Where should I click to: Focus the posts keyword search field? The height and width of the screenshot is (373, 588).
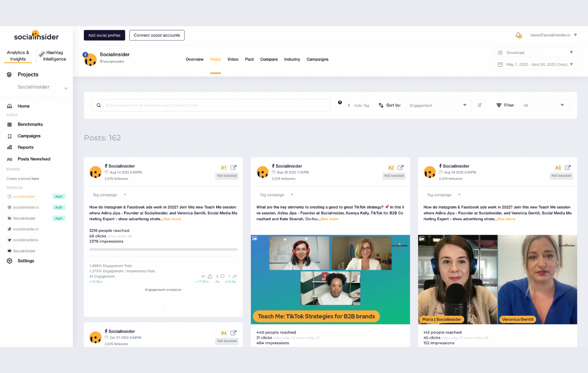tap(211, 105)
